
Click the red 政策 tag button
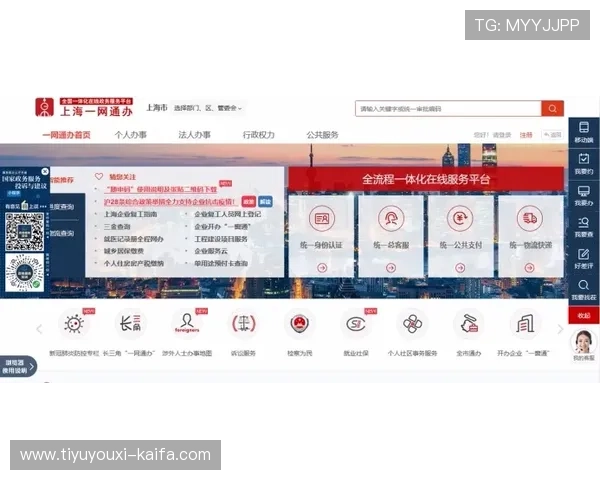pos(249,202)
